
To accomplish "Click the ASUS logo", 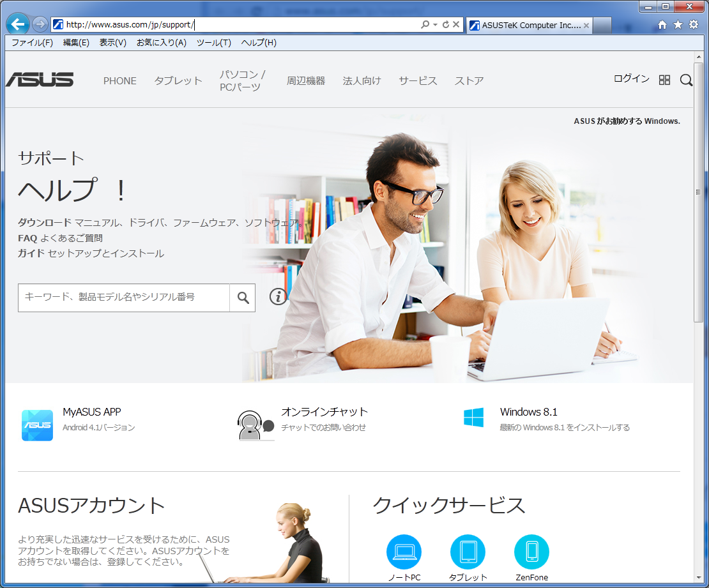I will (40, 80).
